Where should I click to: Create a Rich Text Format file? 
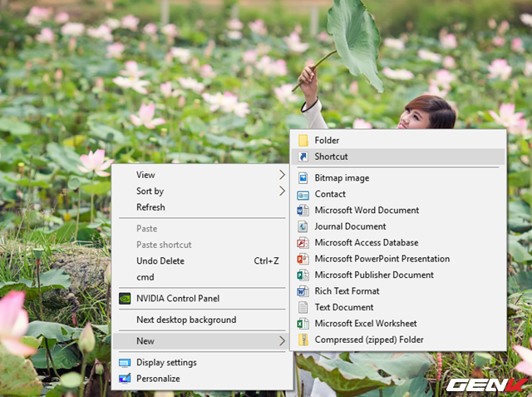point(398,291)
